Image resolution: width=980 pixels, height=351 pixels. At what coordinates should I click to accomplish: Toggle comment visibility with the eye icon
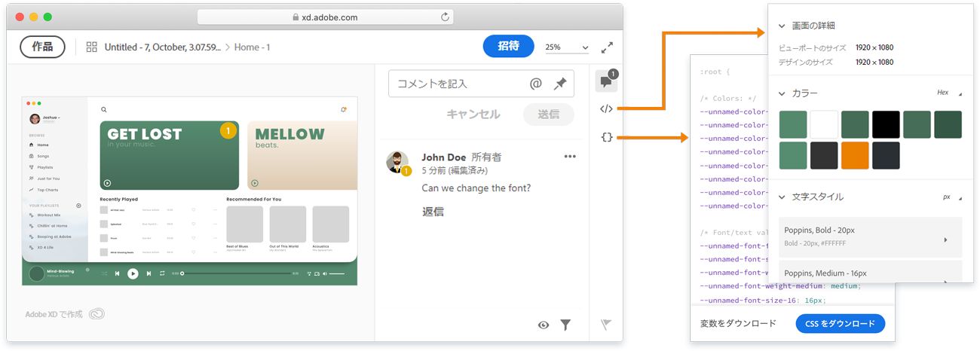click(x=544, y=325)
